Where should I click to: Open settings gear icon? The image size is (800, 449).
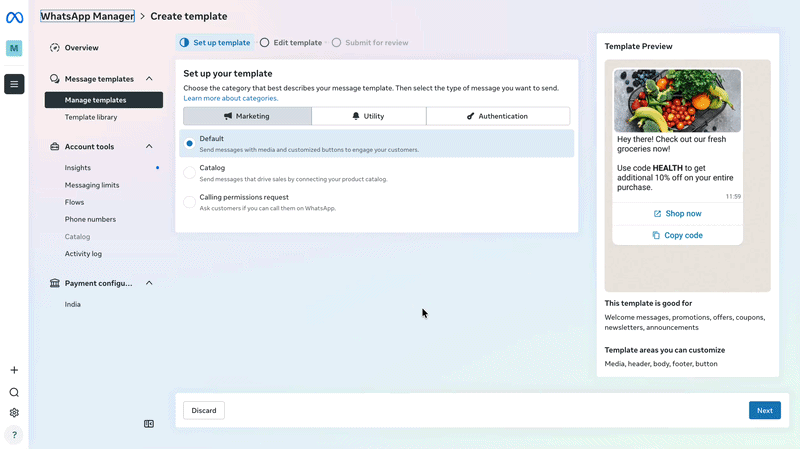click(x=14, y=412)
